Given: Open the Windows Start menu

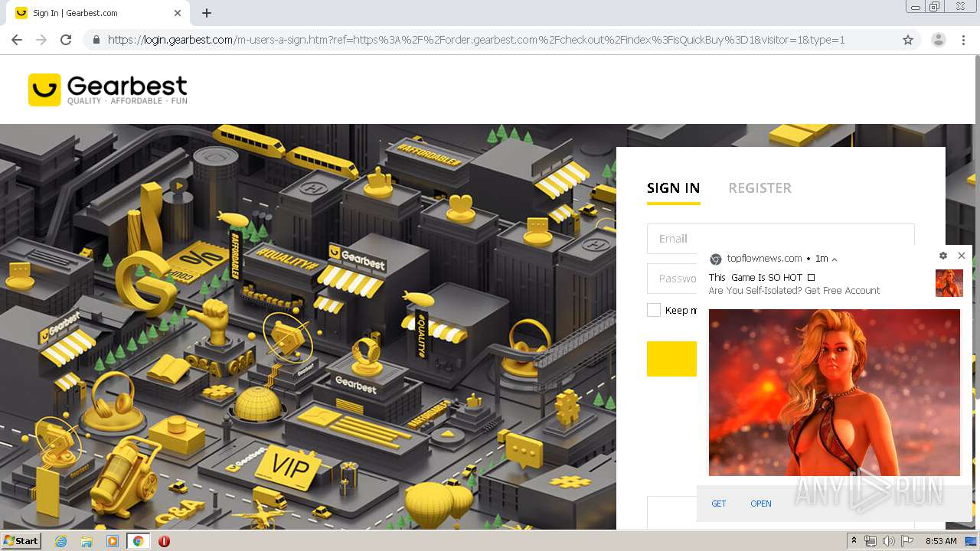Looking at the screenshot, I should click(21, 541).
